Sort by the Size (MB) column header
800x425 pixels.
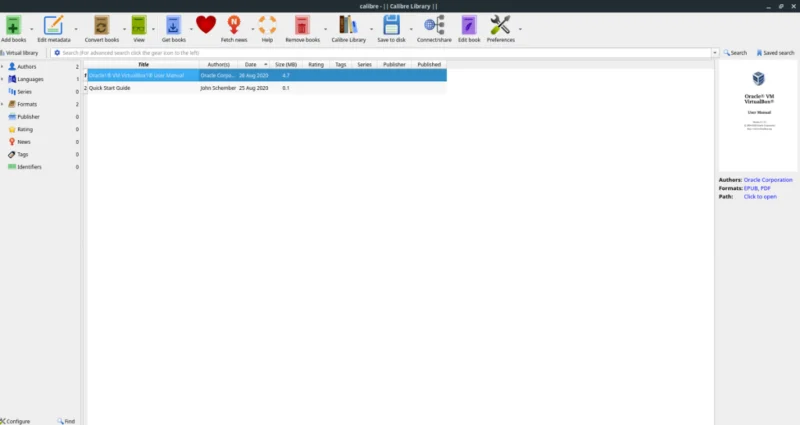click(x=286, y=64)
